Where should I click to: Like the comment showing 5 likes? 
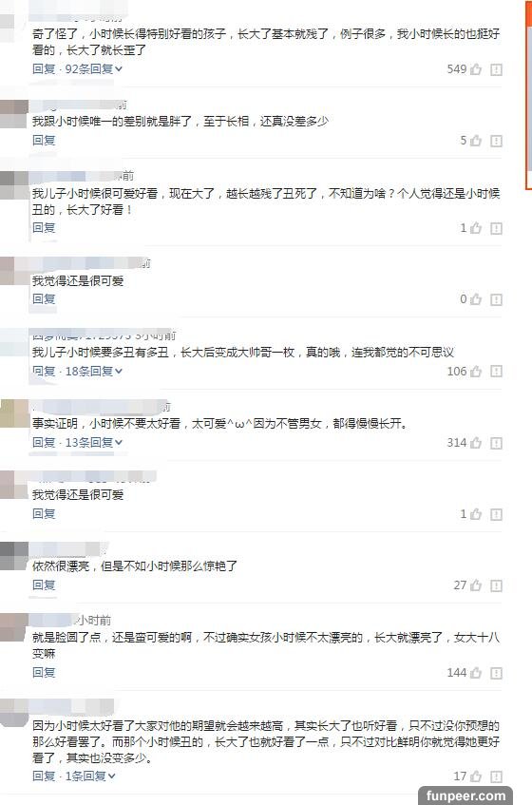coord(476,140)
